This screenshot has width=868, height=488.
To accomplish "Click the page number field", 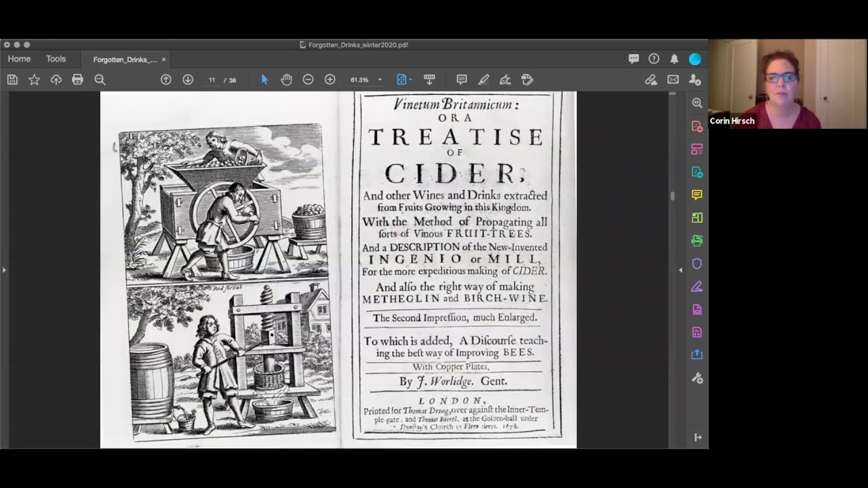I will click(212, 80).
